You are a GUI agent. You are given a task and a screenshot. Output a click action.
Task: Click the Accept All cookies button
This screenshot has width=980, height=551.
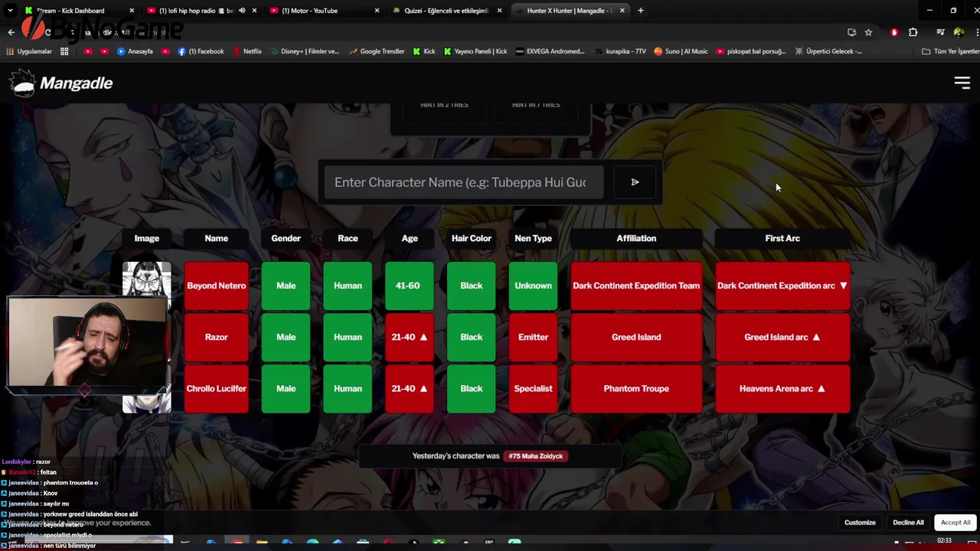point(955,523)
